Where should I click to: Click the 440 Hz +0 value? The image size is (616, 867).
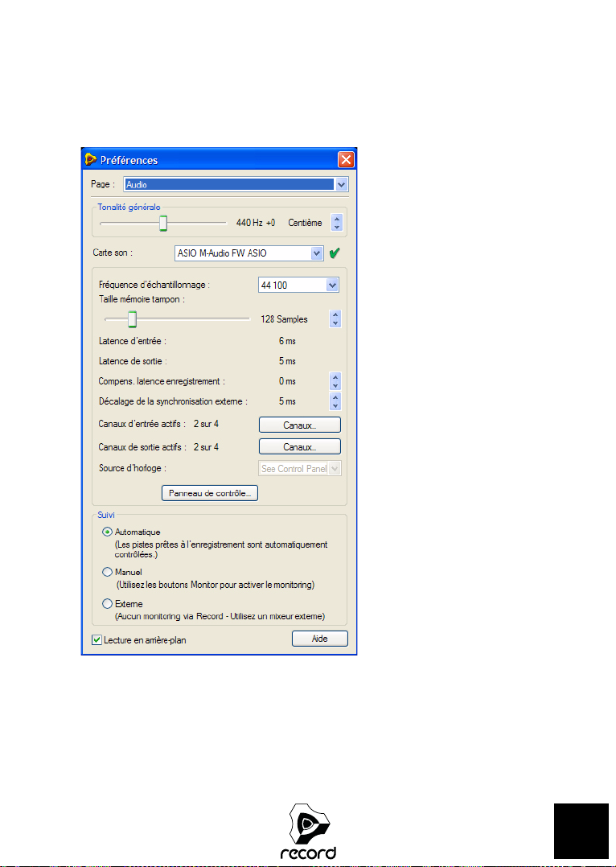[x=256, y=223]
